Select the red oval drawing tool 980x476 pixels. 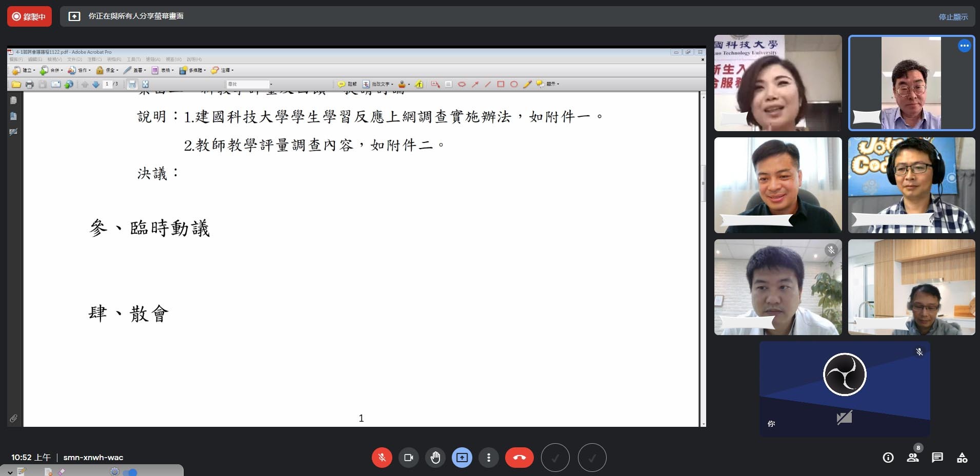coord(514,84)
